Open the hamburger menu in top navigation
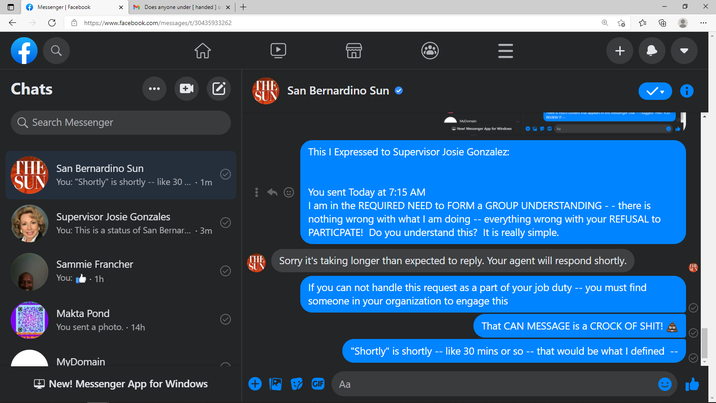716x403 pixels. tap(505, 51)
